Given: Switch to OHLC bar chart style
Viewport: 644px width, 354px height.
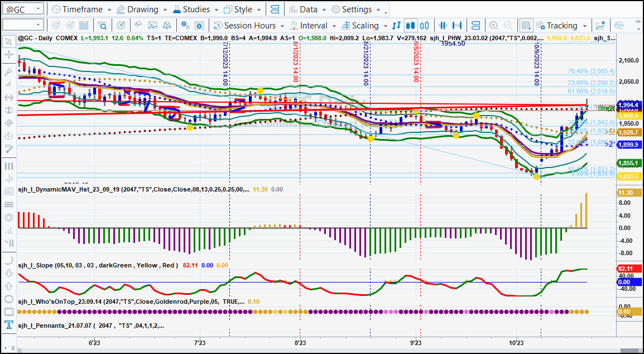Looking at the screenshot, I should pos(396,26).
